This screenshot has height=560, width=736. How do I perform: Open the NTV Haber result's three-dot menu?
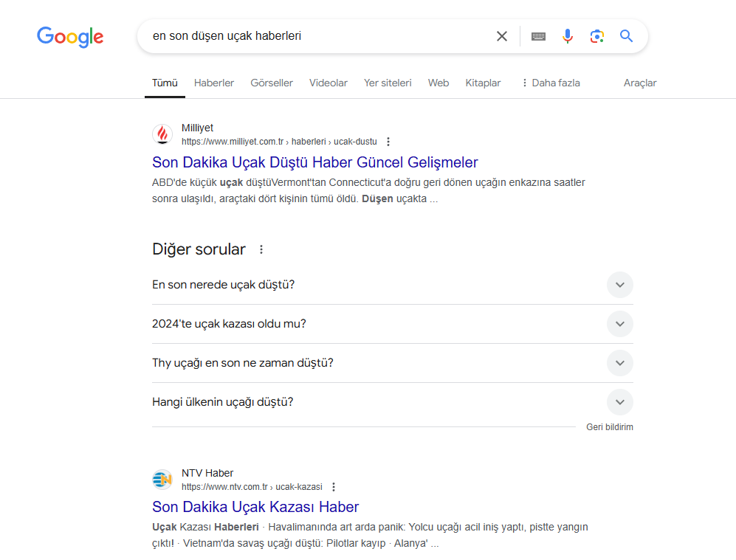coord(334,487)
